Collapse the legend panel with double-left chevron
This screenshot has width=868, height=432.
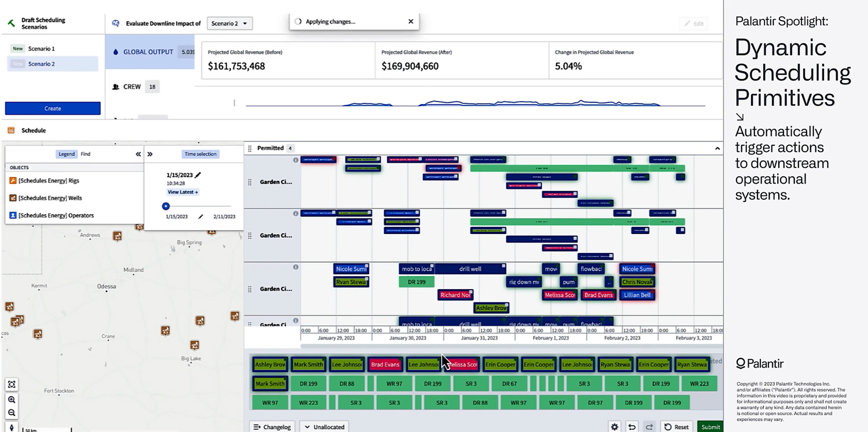tap(138, 154)
